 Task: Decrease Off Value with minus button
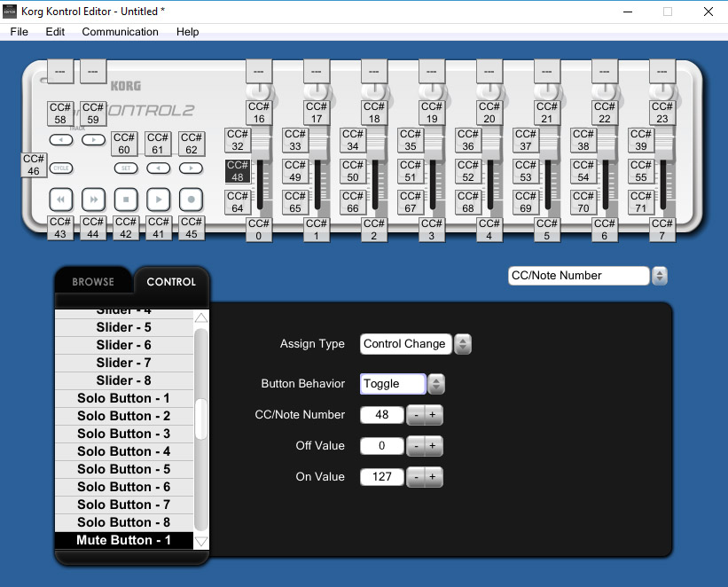[416, 446]
